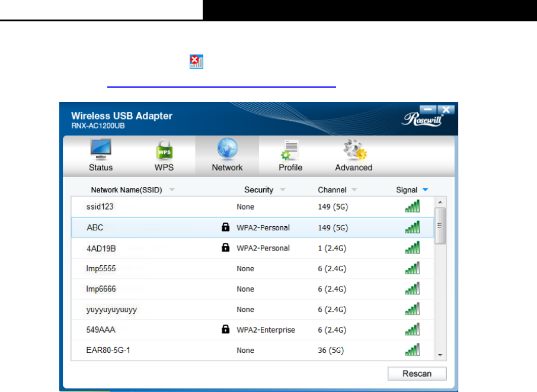
Task: Click the Rosewill logo
Action: (423, 119)
